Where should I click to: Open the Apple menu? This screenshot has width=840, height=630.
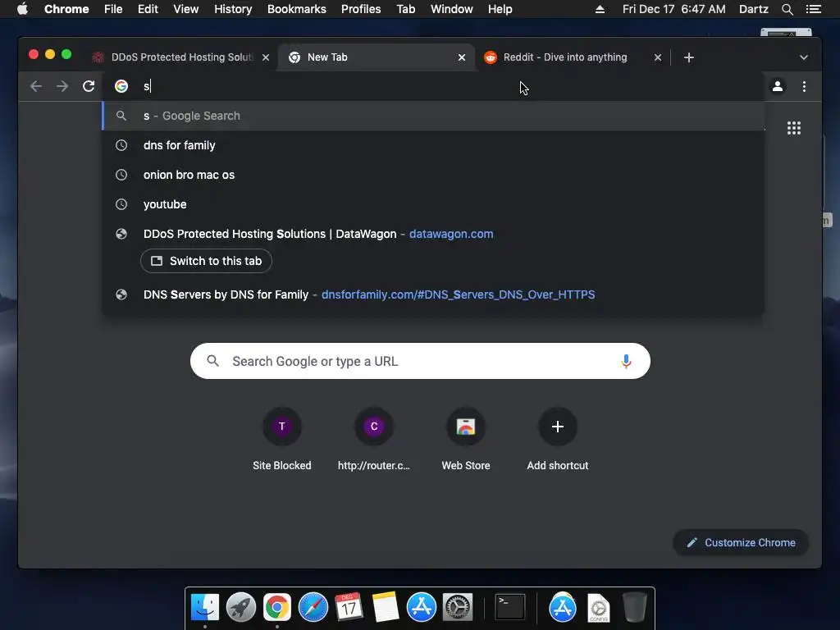pos(22,9)
